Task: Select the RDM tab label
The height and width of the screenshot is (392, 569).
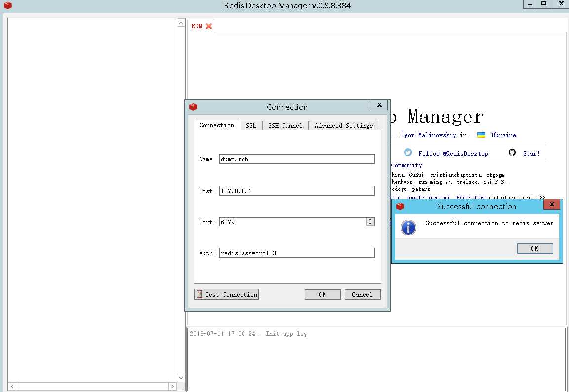Action: coord(197,26)
